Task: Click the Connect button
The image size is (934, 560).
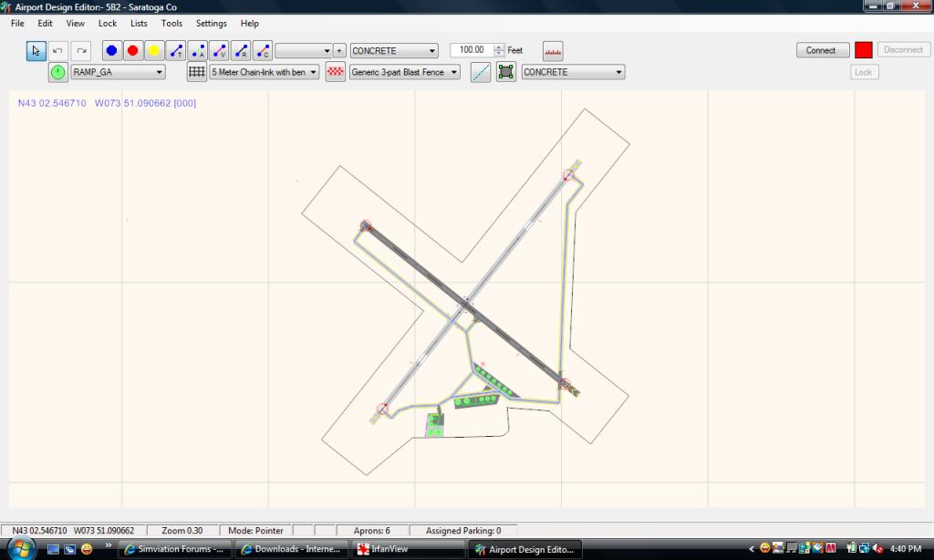Action: 821,50
